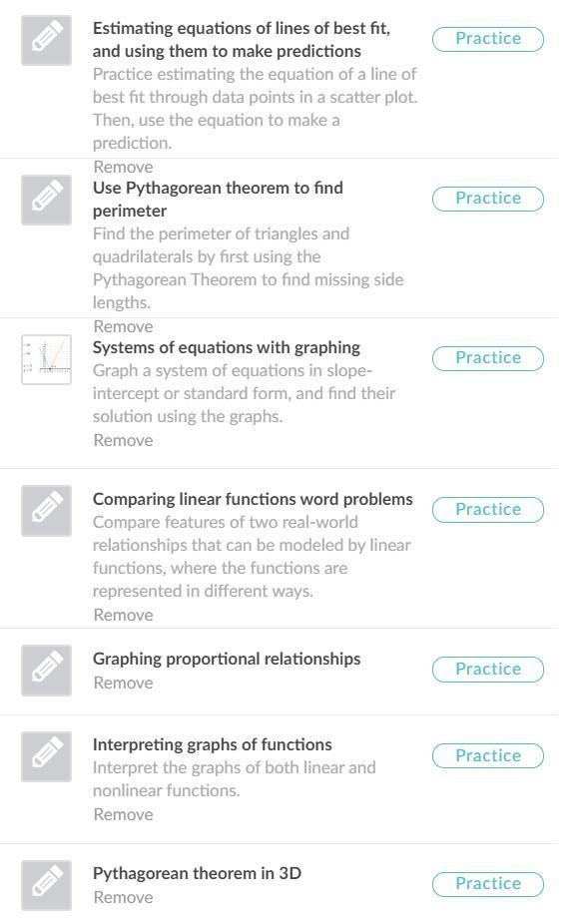Start Practice for Comparing linear functions word problems
The height and width of the screenshot is (924, 587).
coord(488,510)
